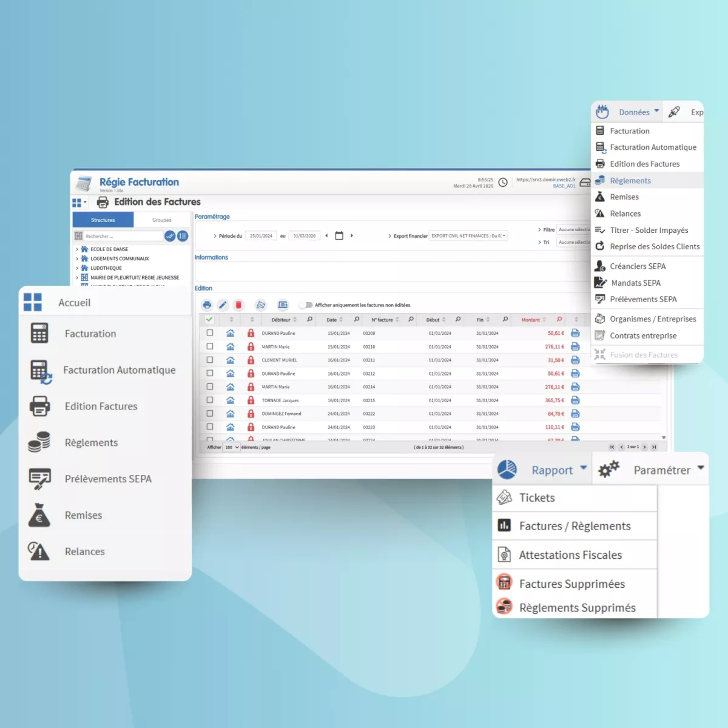Screen dimensions: 728x728
Task: Click the red padlock on CLEMENT MURIEL row
Action: pos(251,360)
